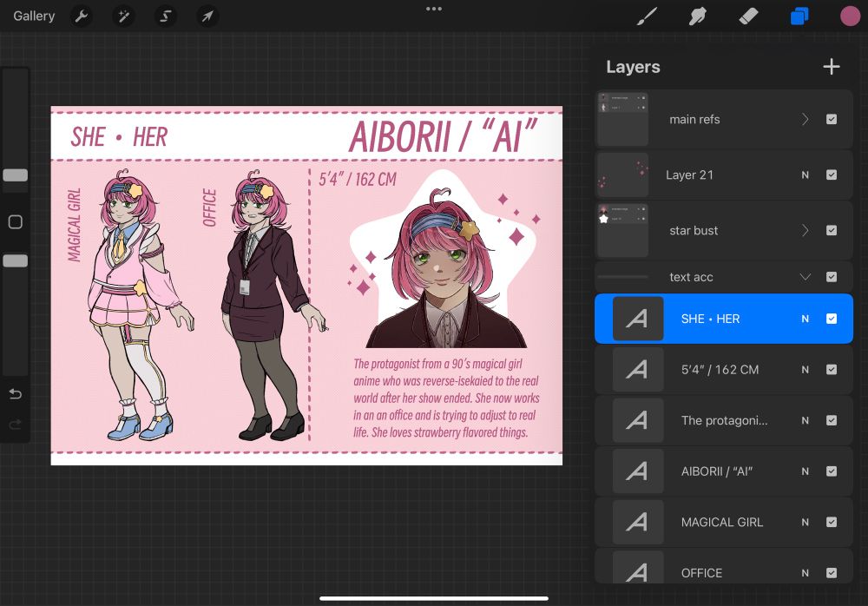This screenshot has height=606, width=868.
Task: Hide the AIBORII / "AI" layer
Action: [832, 471]
